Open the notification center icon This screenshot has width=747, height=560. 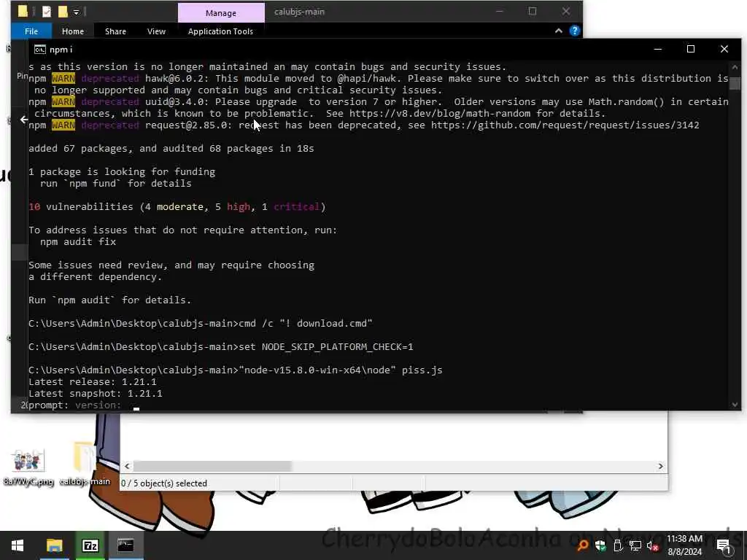(724, 545)
